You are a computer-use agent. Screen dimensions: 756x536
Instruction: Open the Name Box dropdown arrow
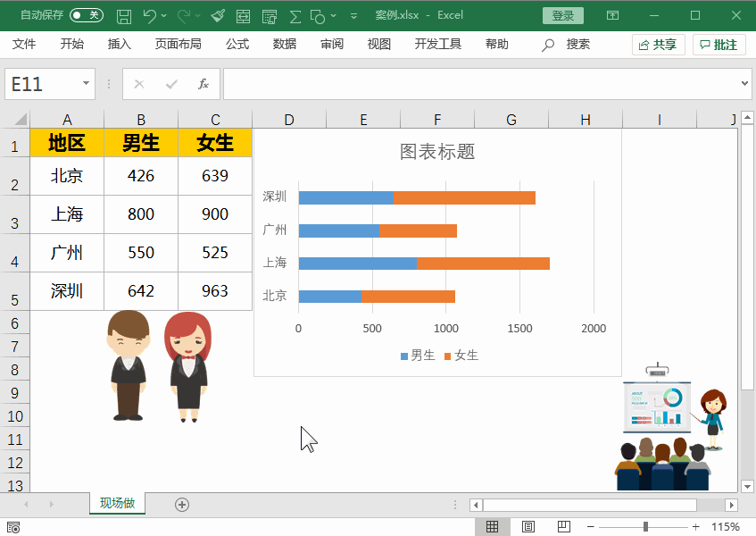click(86, 83)
